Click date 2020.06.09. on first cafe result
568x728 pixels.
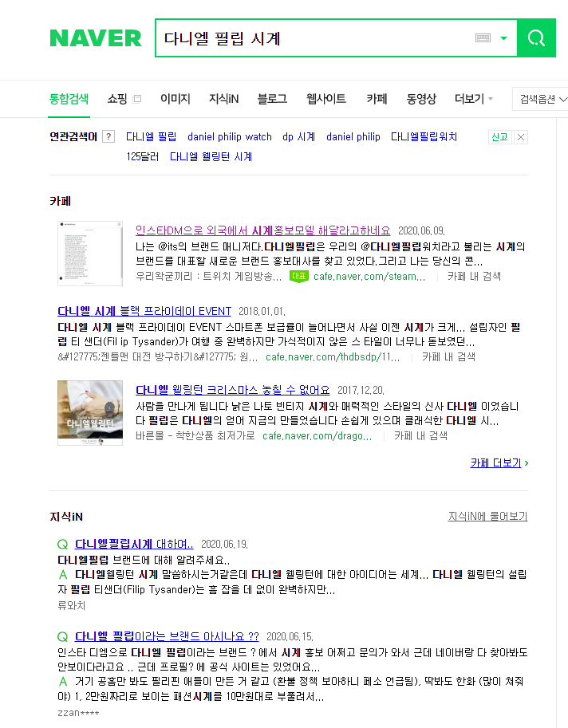click(422, 230)
